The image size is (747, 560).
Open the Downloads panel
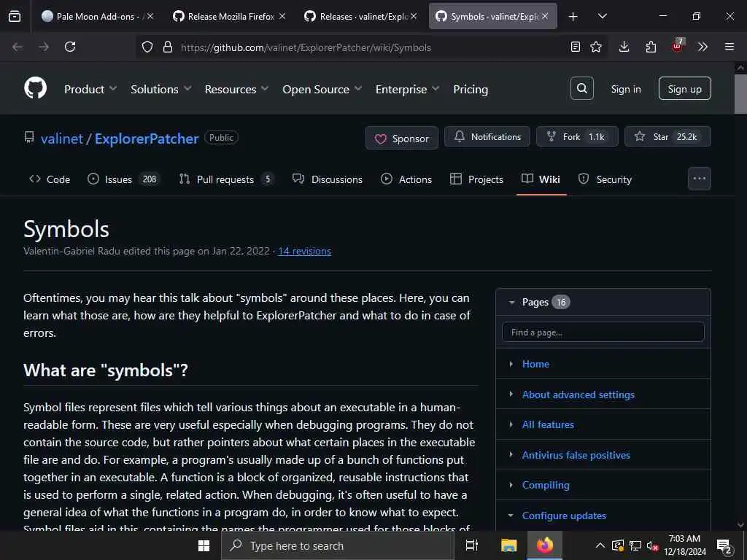click(624, 47)
